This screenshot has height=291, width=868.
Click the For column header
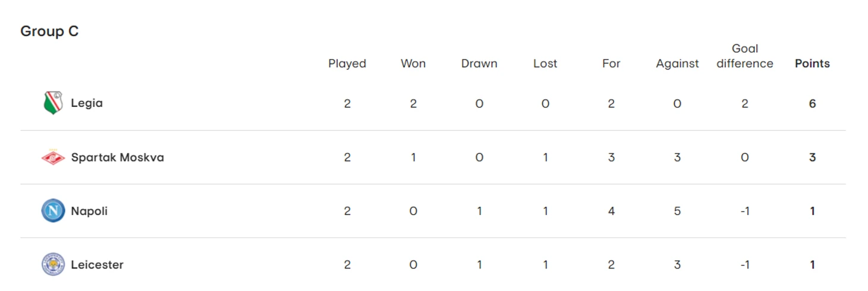(x=611, y=64)
